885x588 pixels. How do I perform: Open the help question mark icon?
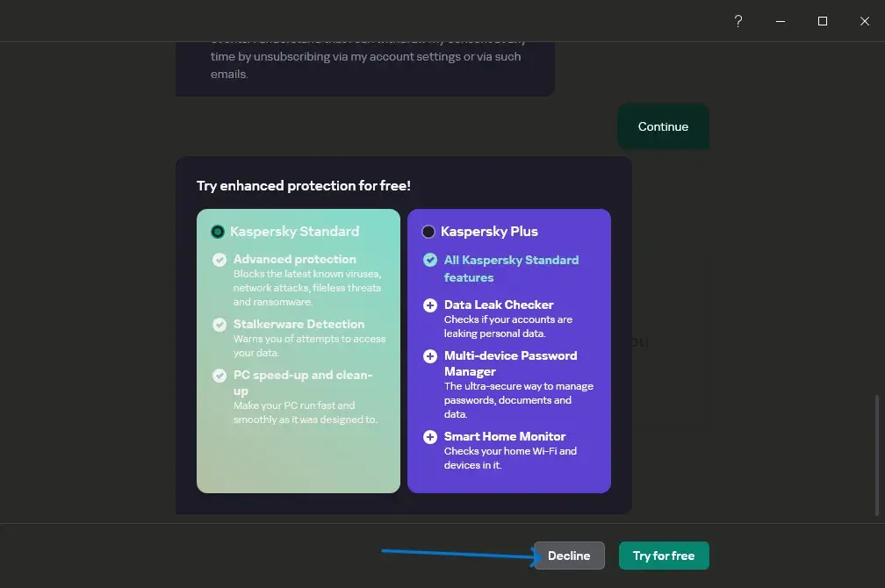738,21
